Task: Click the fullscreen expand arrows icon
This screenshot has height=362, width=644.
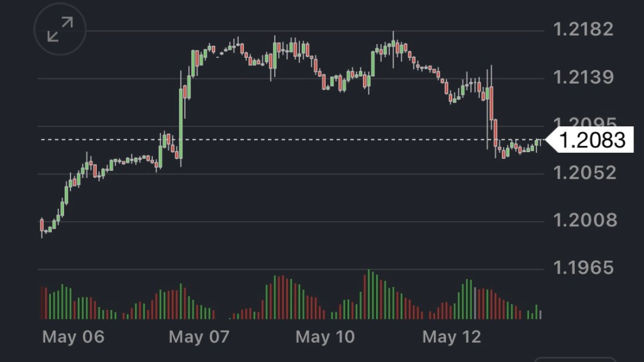Action: (60, 30)
